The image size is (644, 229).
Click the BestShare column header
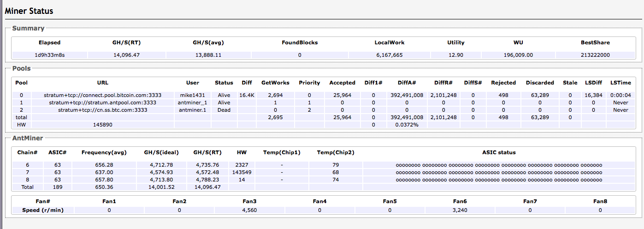[x=595, y=42]
